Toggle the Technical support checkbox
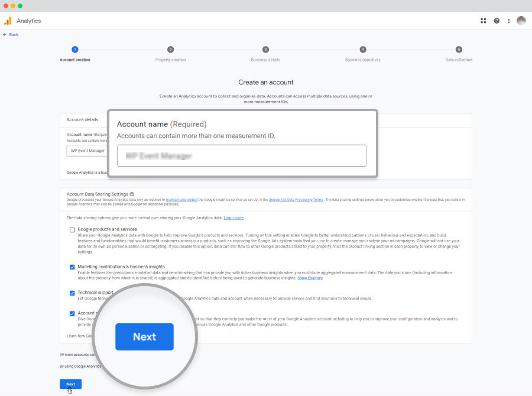Screen dimensions: 532x396 (x=72, y=293)
